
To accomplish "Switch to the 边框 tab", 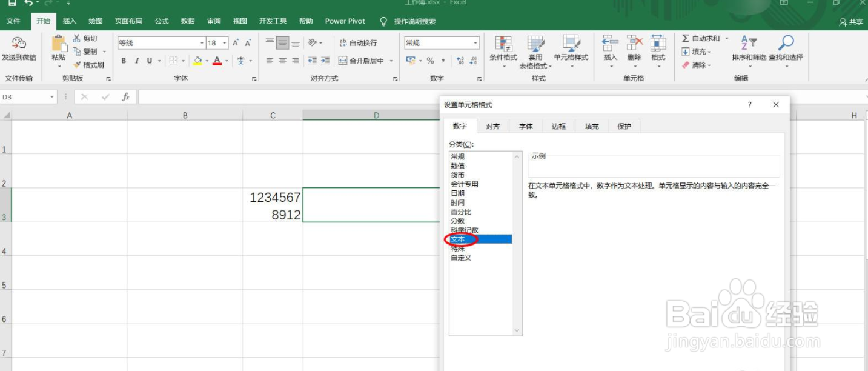I will (x=558, y=126).
